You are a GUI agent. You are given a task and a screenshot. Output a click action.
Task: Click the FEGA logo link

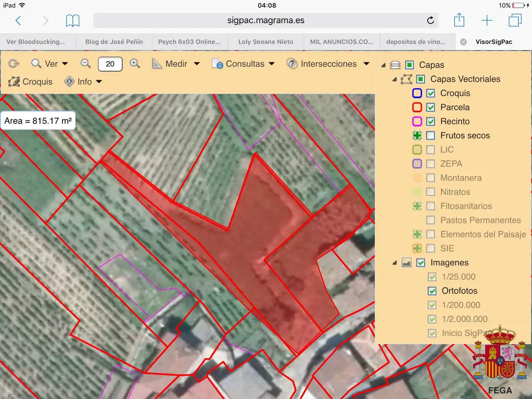coord(500,360)
